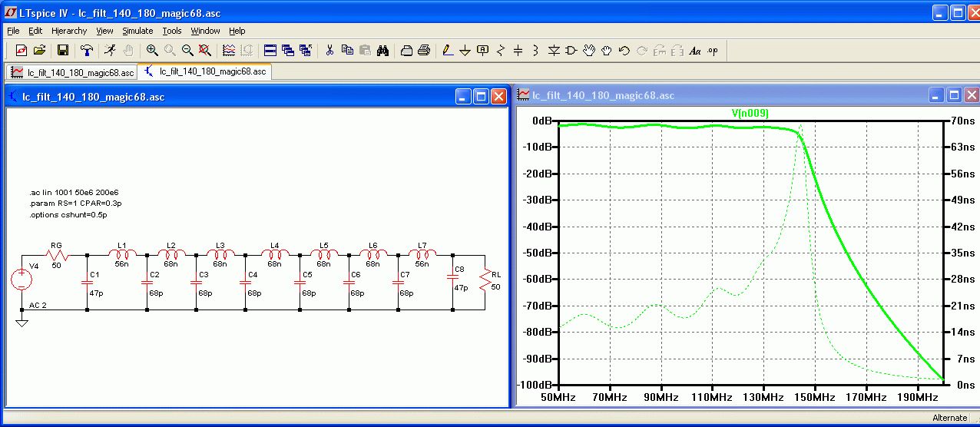
Task: Select the Diode placement tool
Action: tap(554, 51)
